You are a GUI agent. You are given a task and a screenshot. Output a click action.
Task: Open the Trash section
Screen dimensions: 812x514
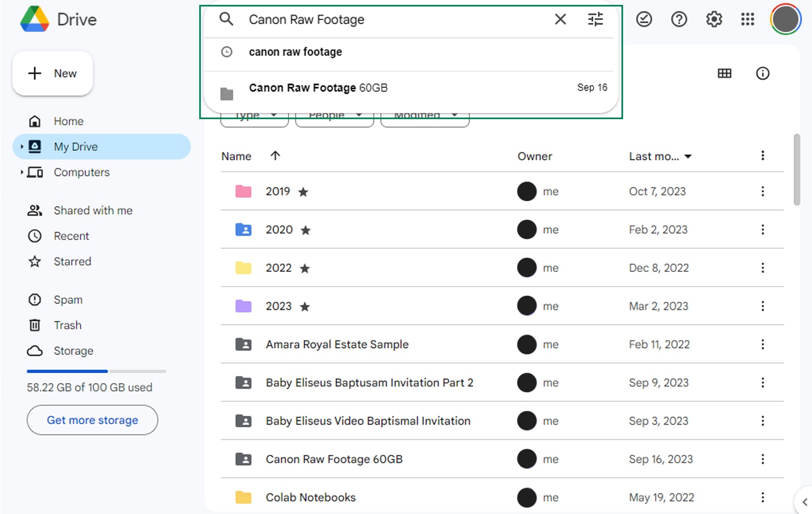(x=67, y=325)
